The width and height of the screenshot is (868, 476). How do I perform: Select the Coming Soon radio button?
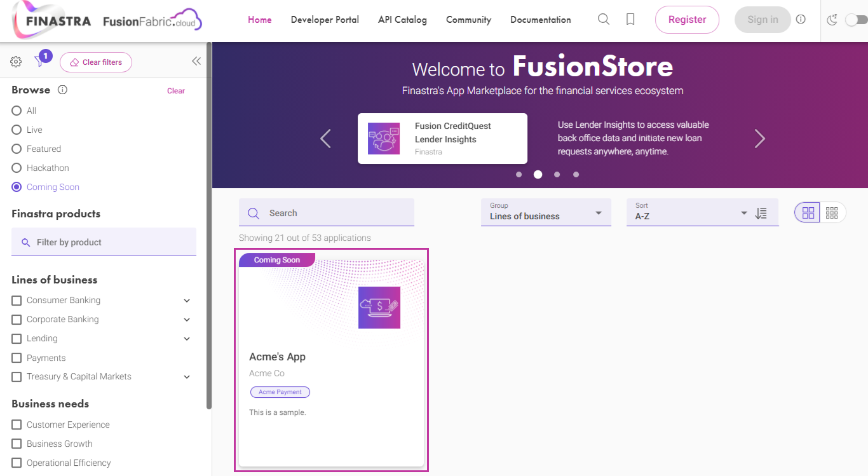tap(17, 187)
